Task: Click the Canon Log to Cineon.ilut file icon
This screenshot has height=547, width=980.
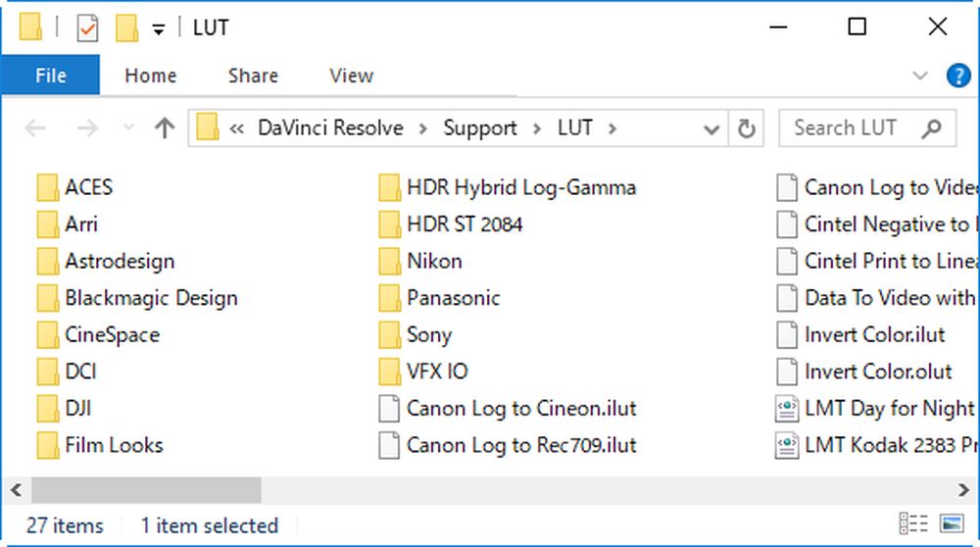Action: pos(389,409)
